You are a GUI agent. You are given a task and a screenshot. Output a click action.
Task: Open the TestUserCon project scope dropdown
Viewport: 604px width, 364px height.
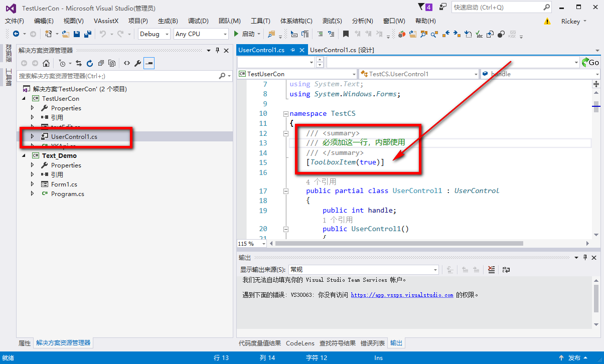[297, 74]
